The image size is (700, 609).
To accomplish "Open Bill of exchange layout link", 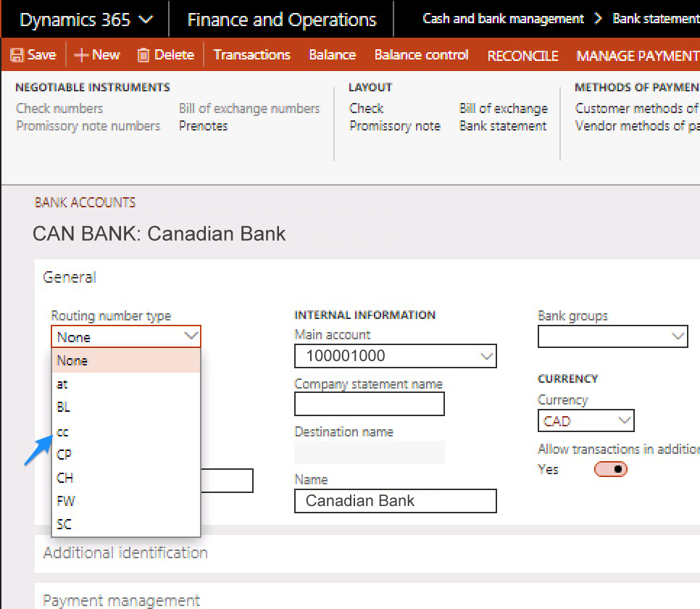I will pos(504,109).
